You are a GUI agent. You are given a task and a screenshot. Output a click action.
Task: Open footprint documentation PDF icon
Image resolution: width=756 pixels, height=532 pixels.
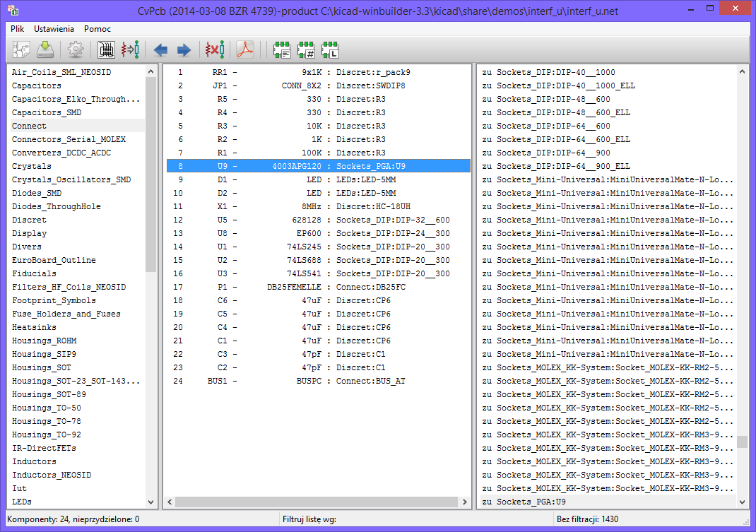point(244,49)
